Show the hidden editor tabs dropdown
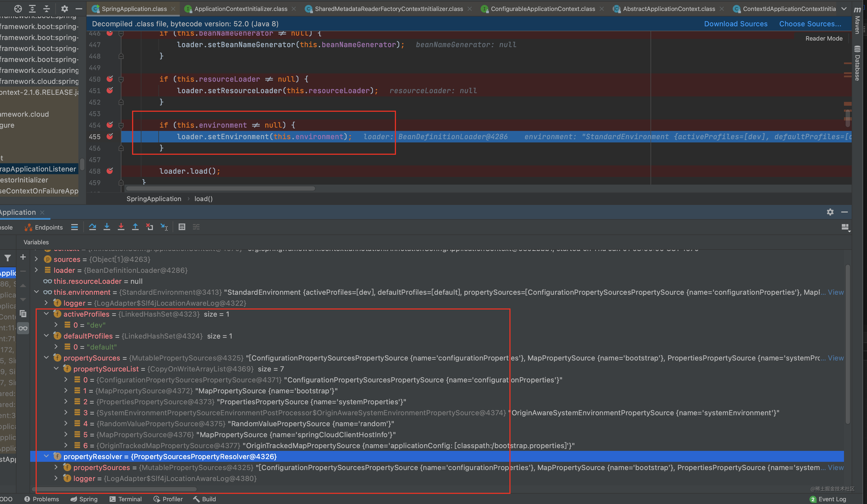 [x=844, y=8]
